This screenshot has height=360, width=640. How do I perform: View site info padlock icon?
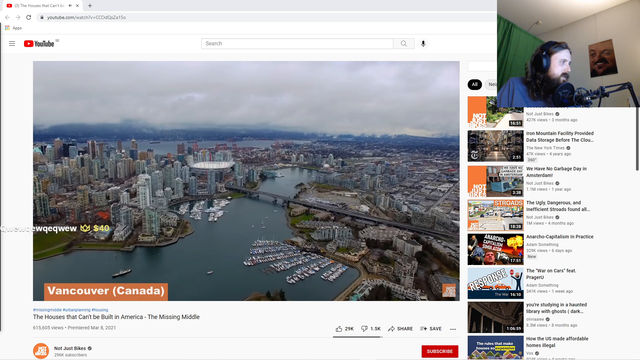(x=42, y=17)
